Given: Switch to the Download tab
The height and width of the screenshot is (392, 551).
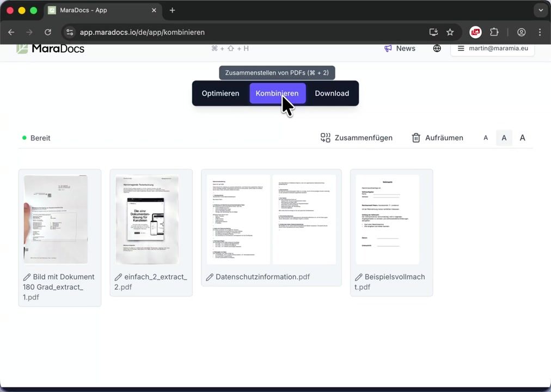Looking at the screenshot, I should click(332, 93).
